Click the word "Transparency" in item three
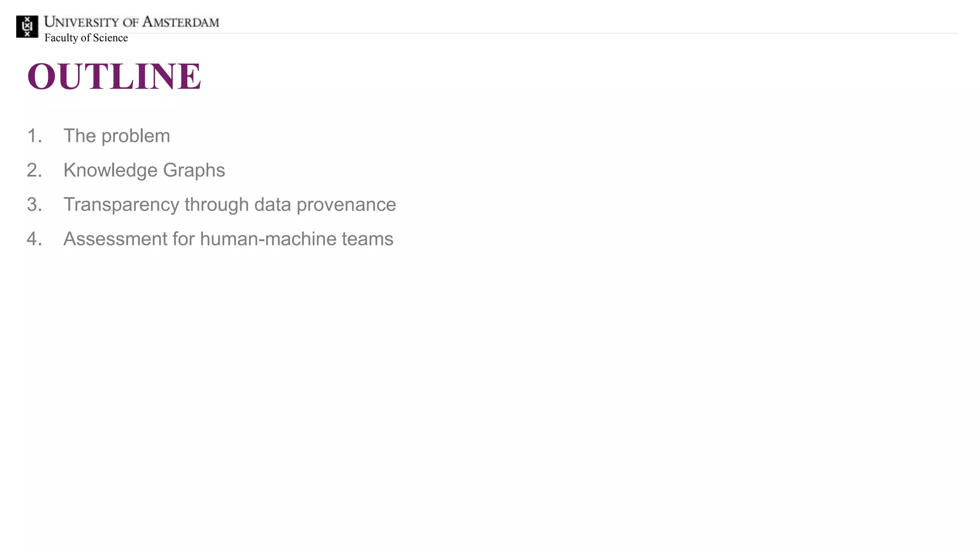Viewport: 980px width, 551px height. [x=122, y=205]
